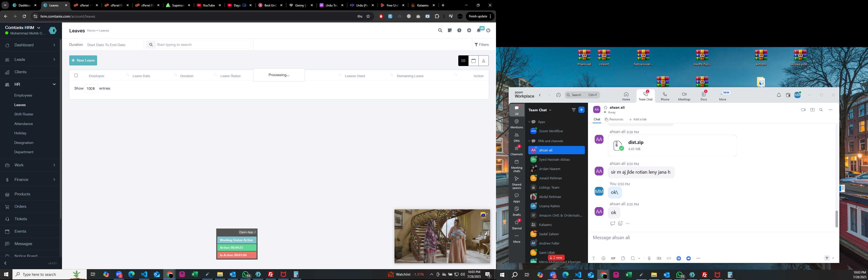The image size is (868, 280).
Task: Open the Attendance page in sidebar
Action: (x=24, y=124)
